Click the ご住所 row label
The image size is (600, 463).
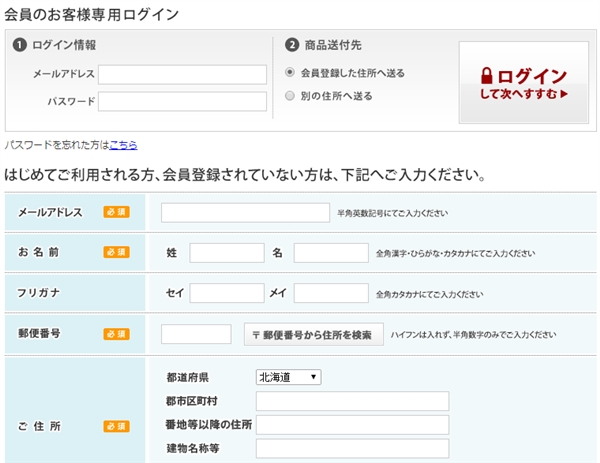39,426
